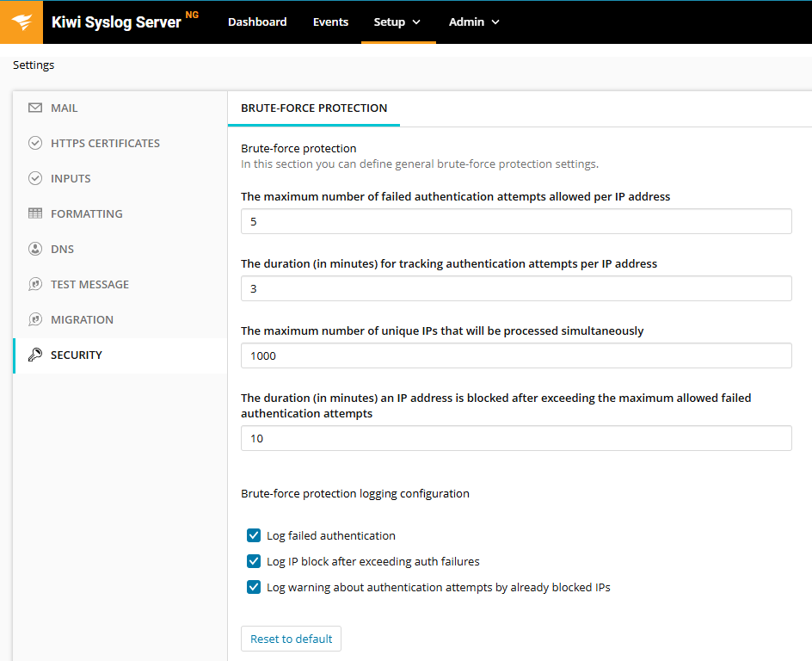
Task: Click the DNS sidebar icon
Action: [x=35, y=250]
